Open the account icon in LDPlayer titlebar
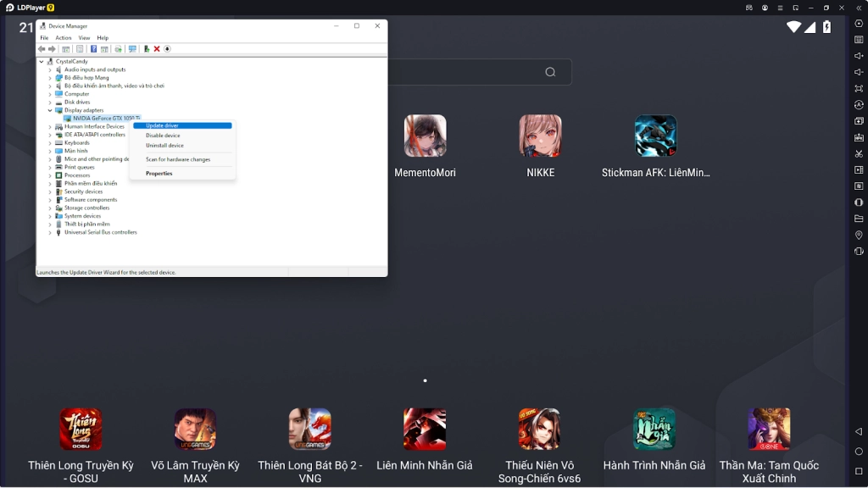This screenshot has width=868, height=488. click(765, 8)
